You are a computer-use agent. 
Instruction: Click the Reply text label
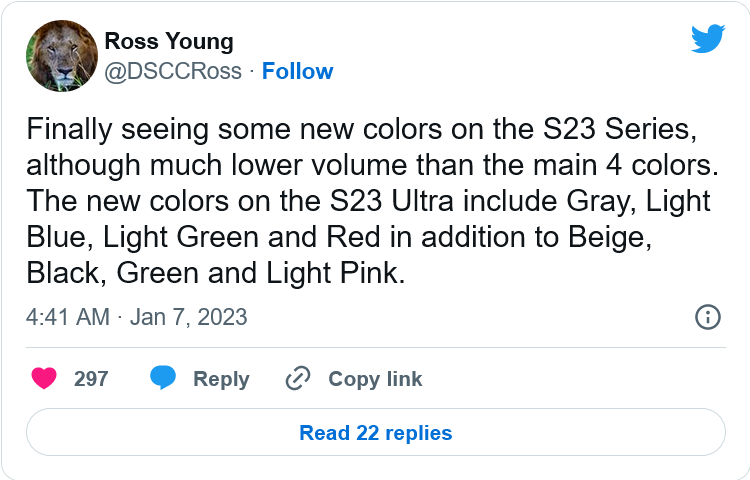point(221,380)
